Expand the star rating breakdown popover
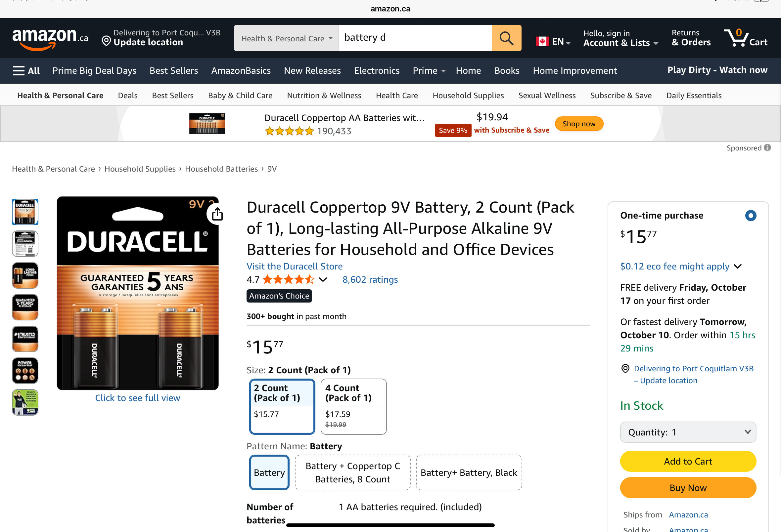Screen dimensions: 781x532 (323, 279)
